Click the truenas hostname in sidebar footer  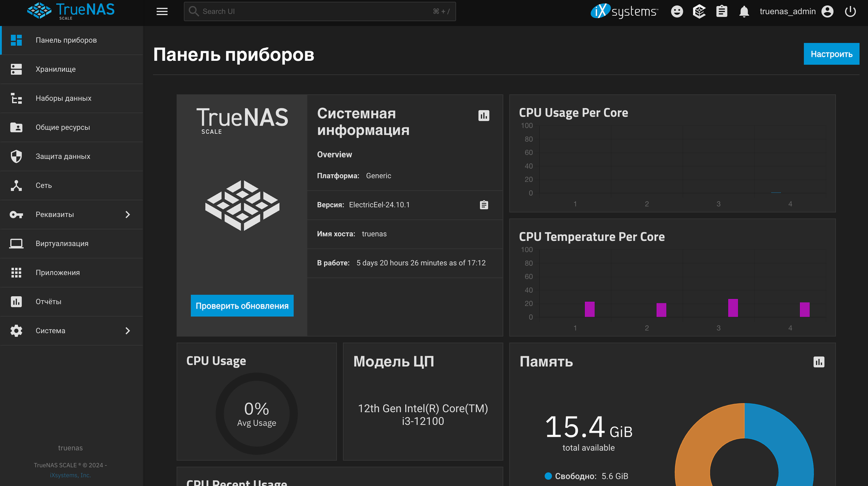click(x=70, y=448)
